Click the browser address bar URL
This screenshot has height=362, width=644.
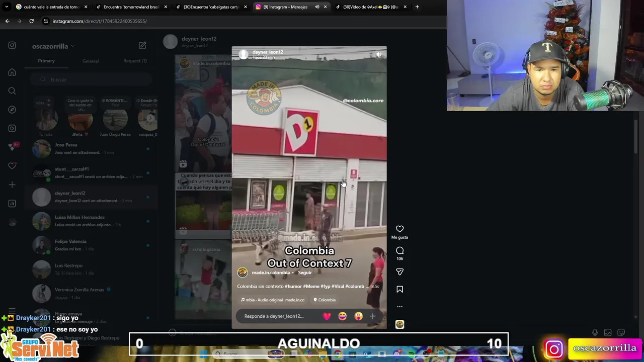pyautogui.click(x=100, y=21)
